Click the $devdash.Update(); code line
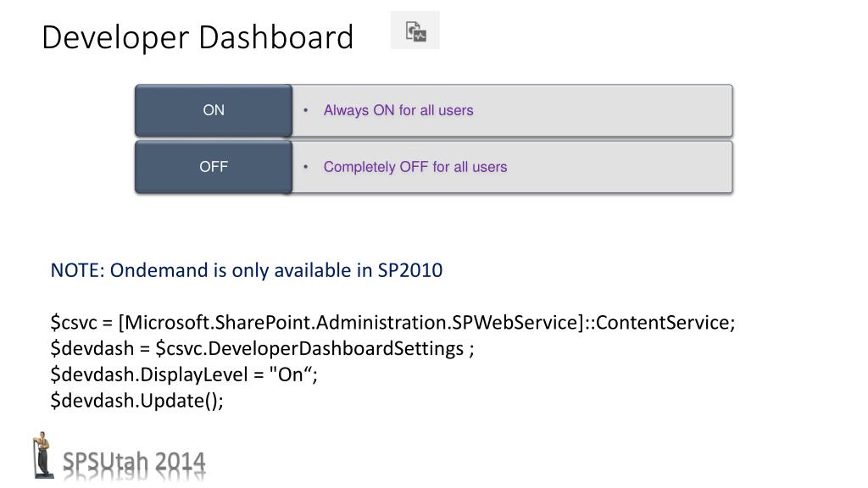 point(136,401)
